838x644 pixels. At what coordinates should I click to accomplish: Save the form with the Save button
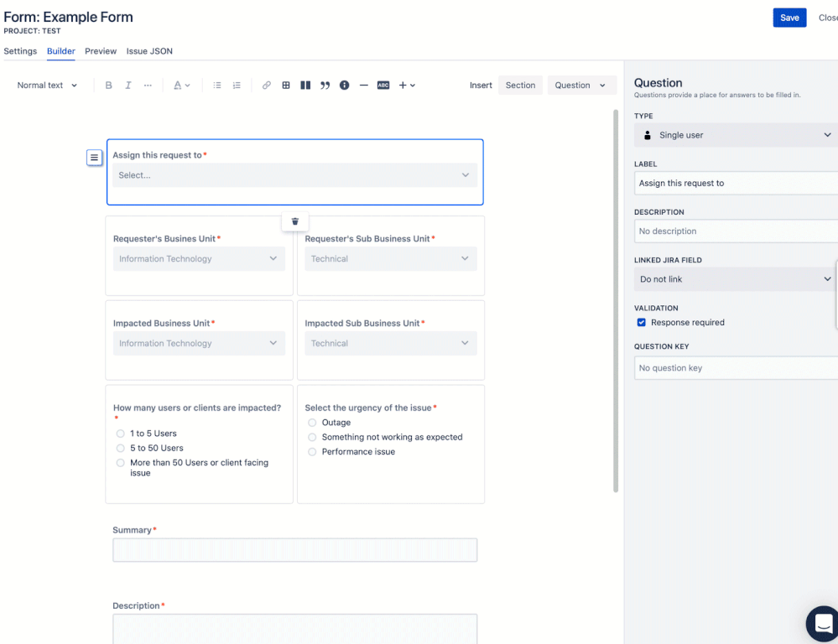tap(789, 17)
